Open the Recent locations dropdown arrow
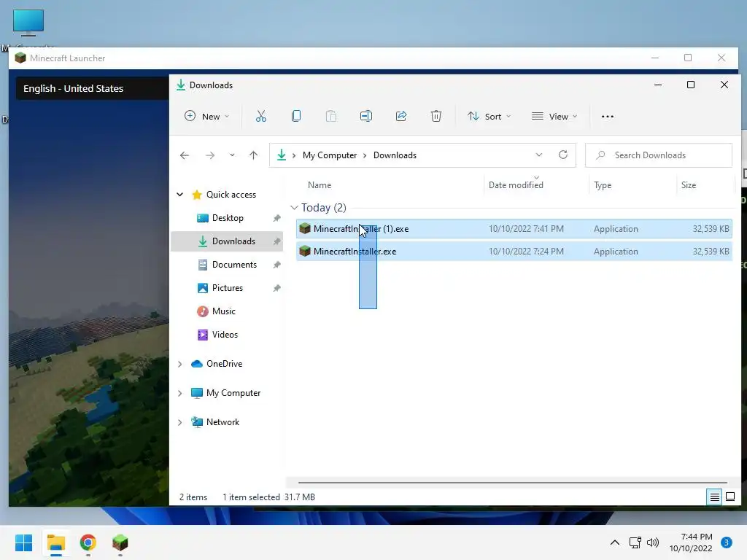The height and width of the screenshot is (560, 747). click(232, 155)
